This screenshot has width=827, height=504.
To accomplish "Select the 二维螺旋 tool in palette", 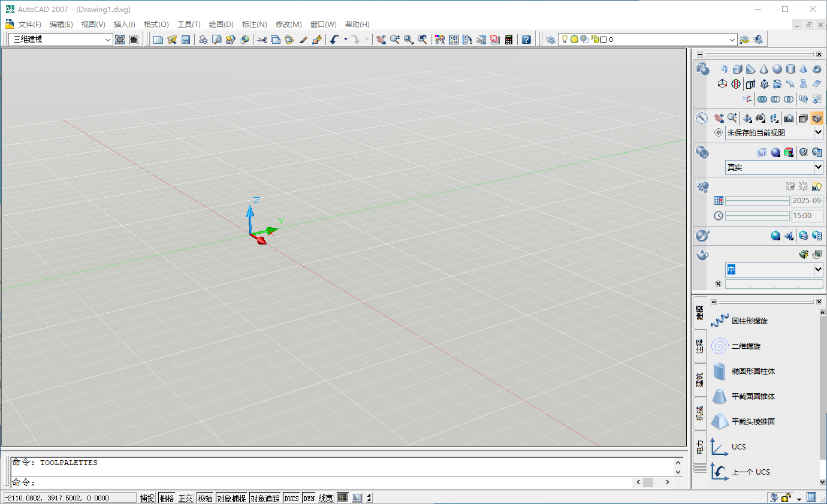I will point(736,346).
